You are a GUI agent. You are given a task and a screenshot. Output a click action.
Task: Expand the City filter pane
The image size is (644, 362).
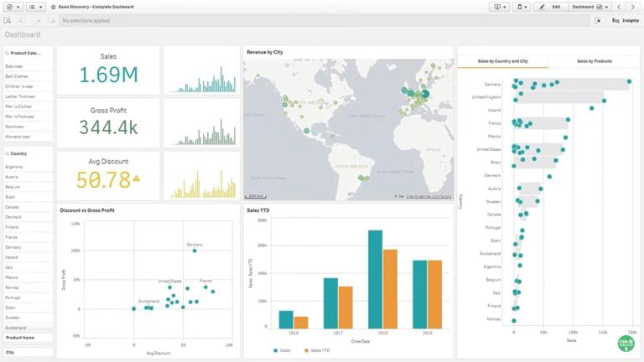pyautogui.click(x=28, y=352)
